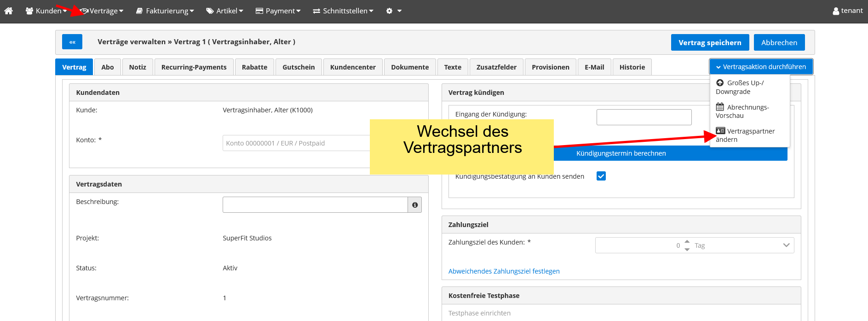Click the Eingang der Kündigung field
Screen dimensions: 868x321
click(644, 117)
